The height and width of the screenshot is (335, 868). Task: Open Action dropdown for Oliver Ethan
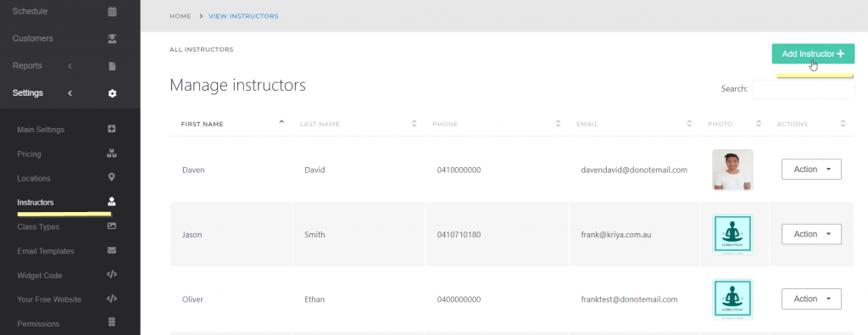point(811,299)
